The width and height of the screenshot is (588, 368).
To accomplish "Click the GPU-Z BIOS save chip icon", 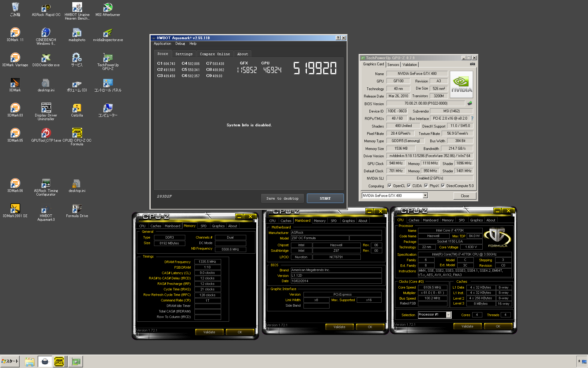I will [470, 103].
